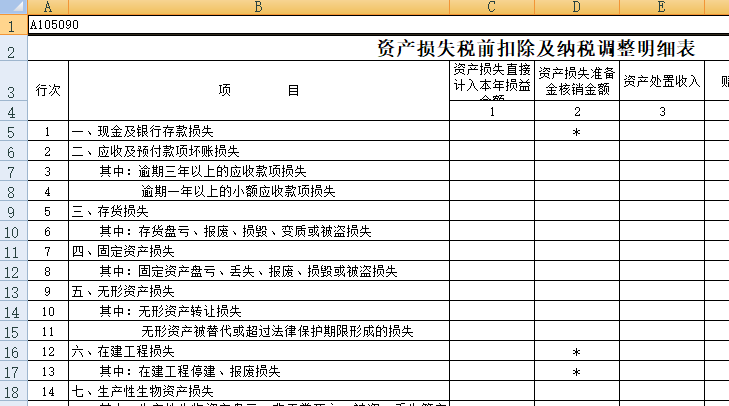Click empty column C cell for 存货损失
This screenshot has height=406, width=729.
pos(492,211)
